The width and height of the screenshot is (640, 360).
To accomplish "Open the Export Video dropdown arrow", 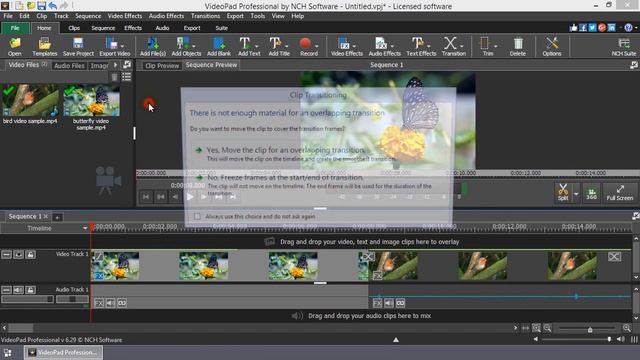I will click(122, 46).
